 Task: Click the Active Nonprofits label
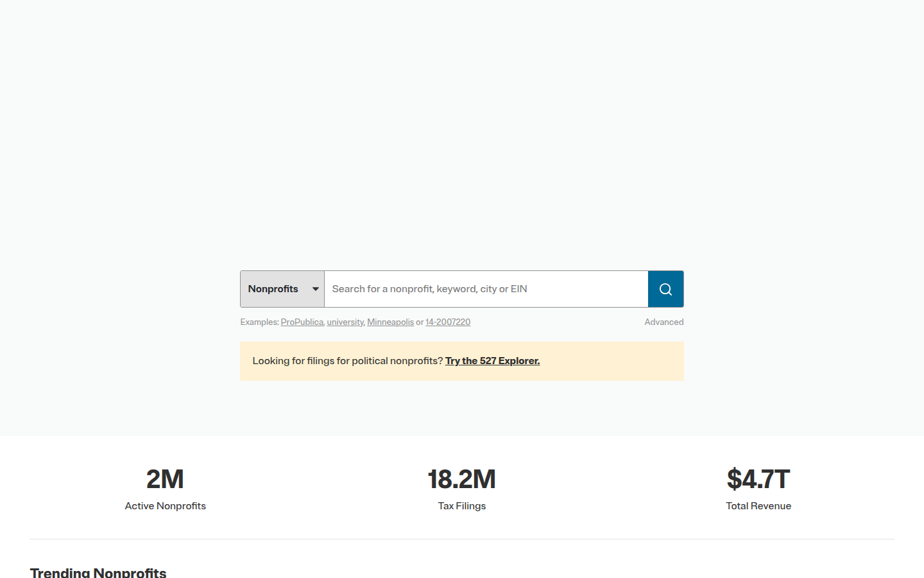pyautogui.click(x=166, y=506)
